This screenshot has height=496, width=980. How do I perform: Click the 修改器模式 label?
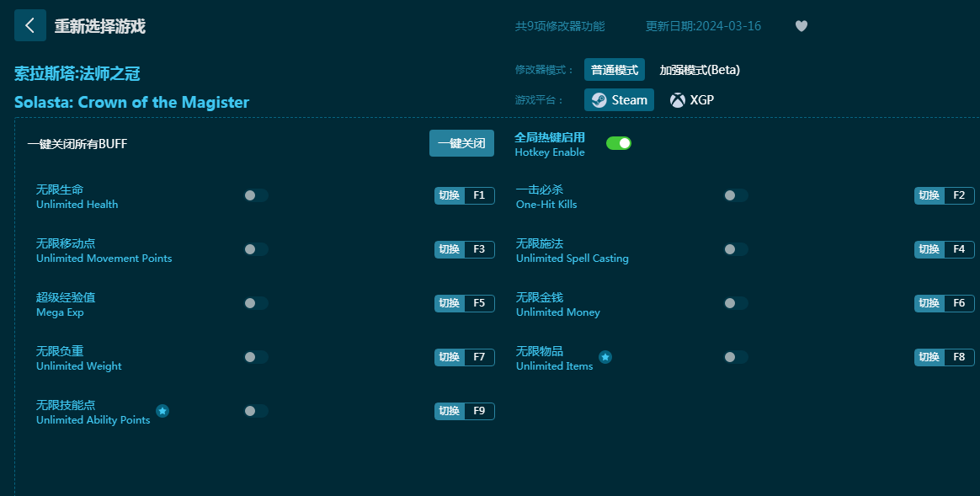point(544,70)
